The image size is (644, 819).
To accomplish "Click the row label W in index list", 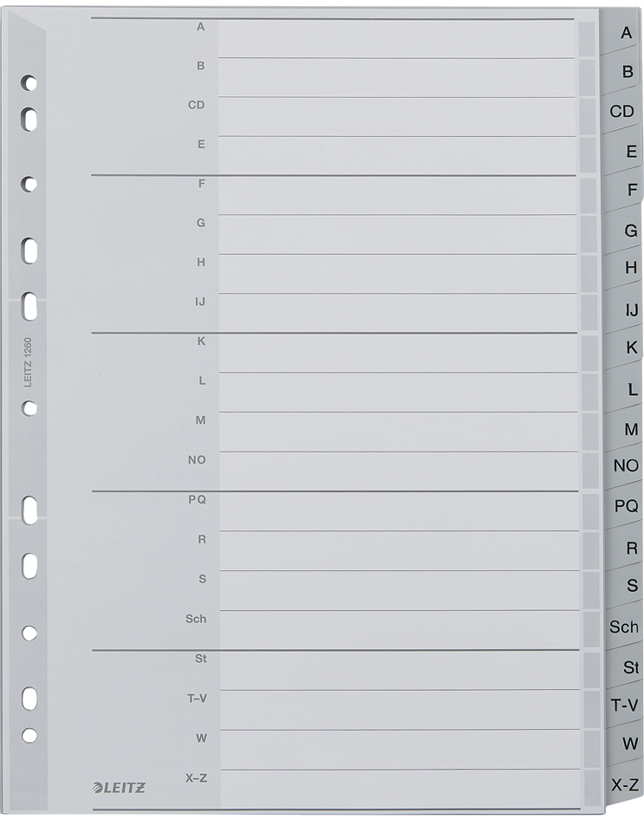I will (201, 738).
